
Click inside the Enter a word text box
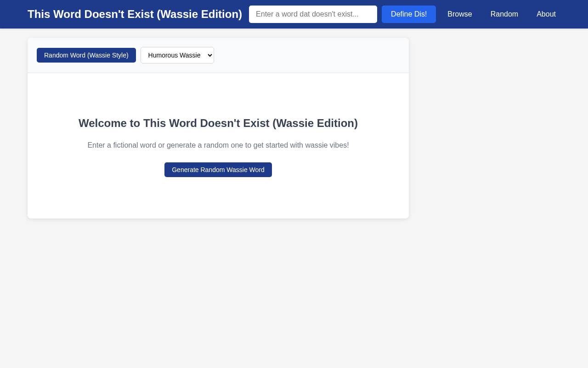click(x=313, y=14)
